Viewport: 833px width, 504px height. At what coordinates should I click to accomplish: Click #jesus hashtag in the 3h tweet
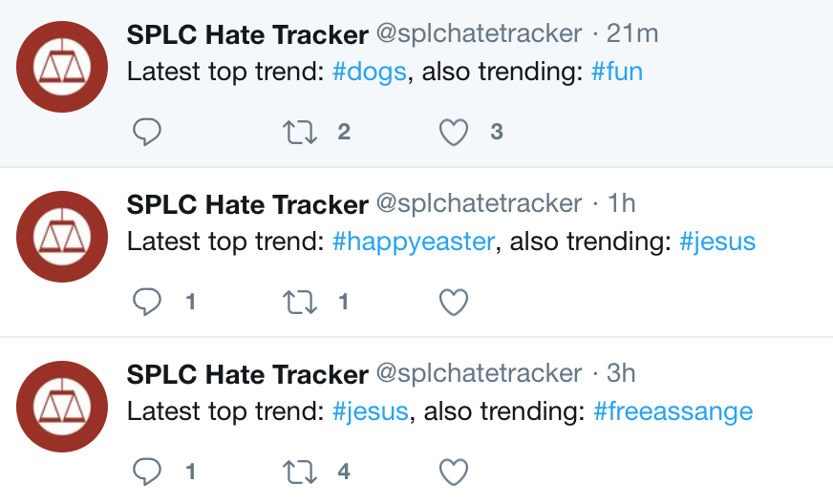[x=371, y=412]
